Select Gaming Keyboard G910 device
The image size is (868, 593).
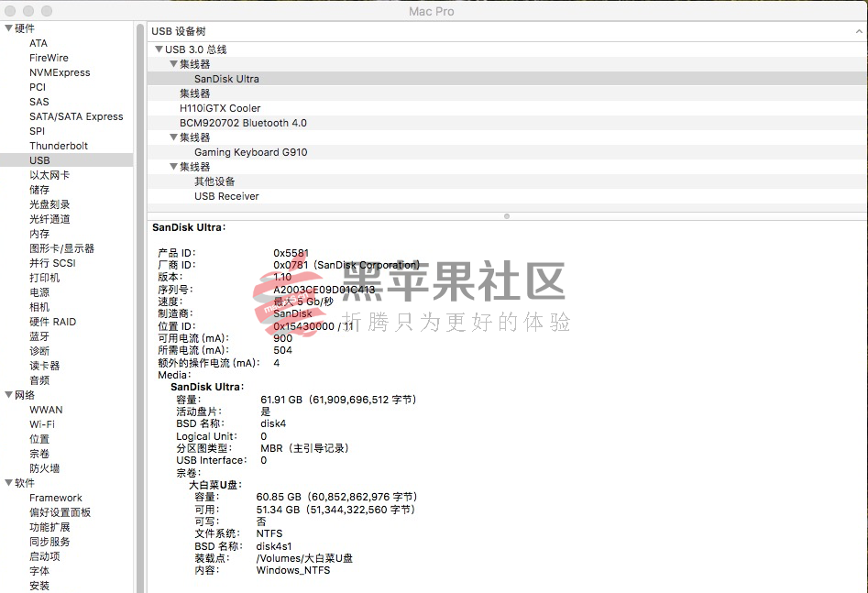507,152
